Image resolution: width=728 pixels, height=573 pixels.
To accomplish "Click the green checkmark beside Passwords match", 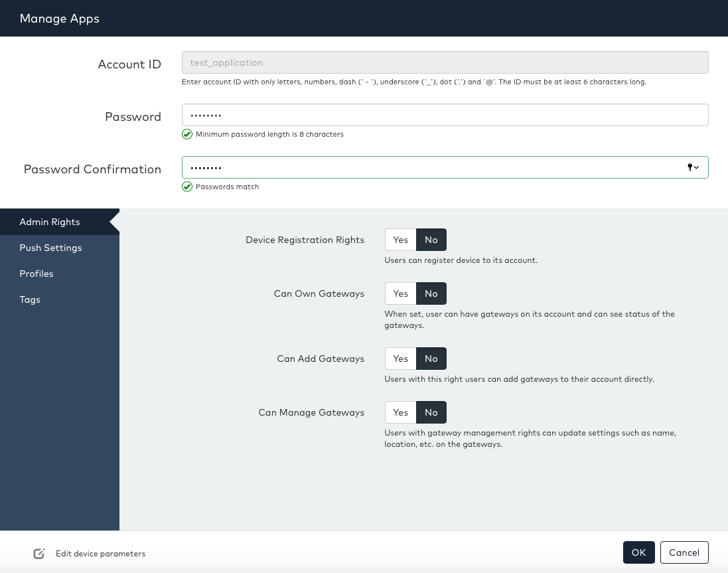I will point(187,187).
